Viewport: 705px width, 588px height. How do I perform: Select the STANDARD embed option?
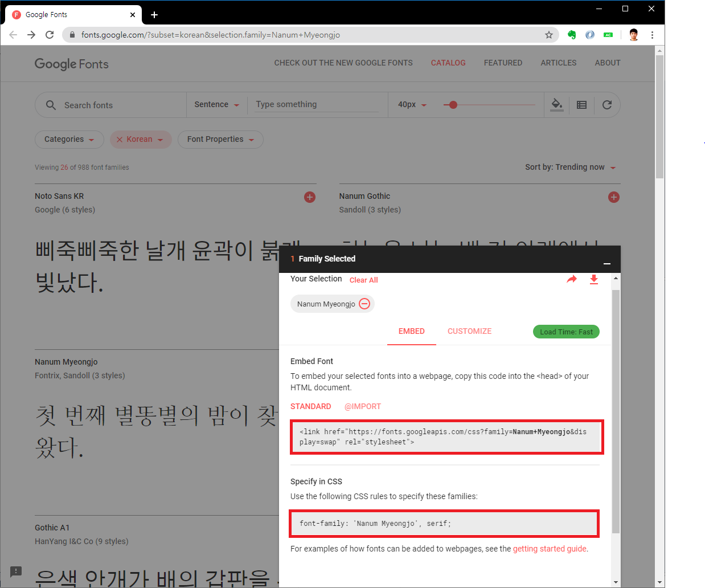click(x=310, y=406)
